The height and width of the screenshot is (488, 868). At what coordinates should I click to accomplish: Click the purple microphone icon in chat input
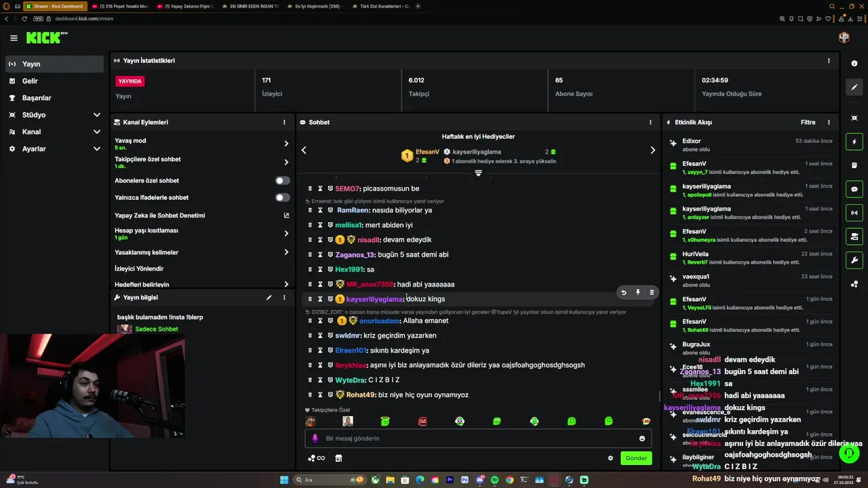pos(315,439)
